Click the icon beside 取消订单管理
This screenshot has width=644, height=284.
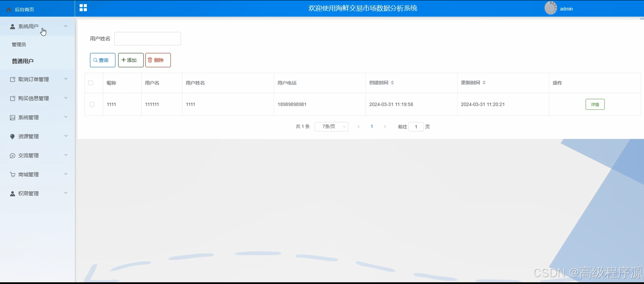click(x=13, y=79)
